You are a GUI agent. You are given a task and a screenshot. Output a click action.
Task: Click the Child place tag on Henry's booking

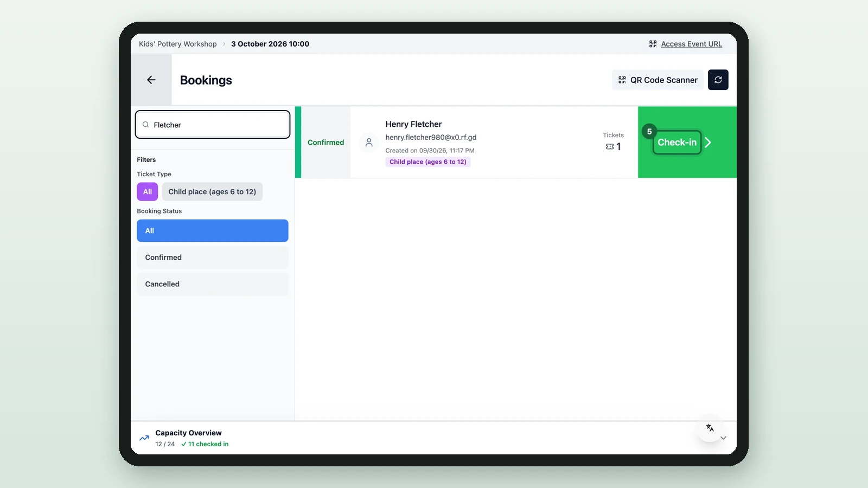(427, 162)
